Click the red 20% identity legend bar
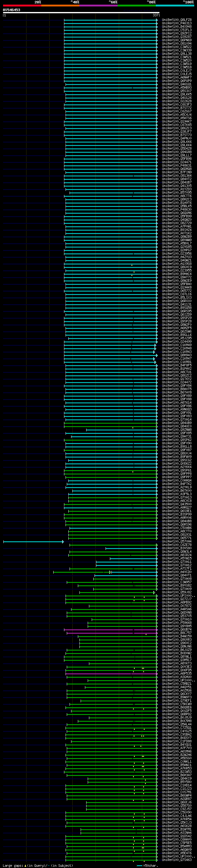 tap(22, 6)
